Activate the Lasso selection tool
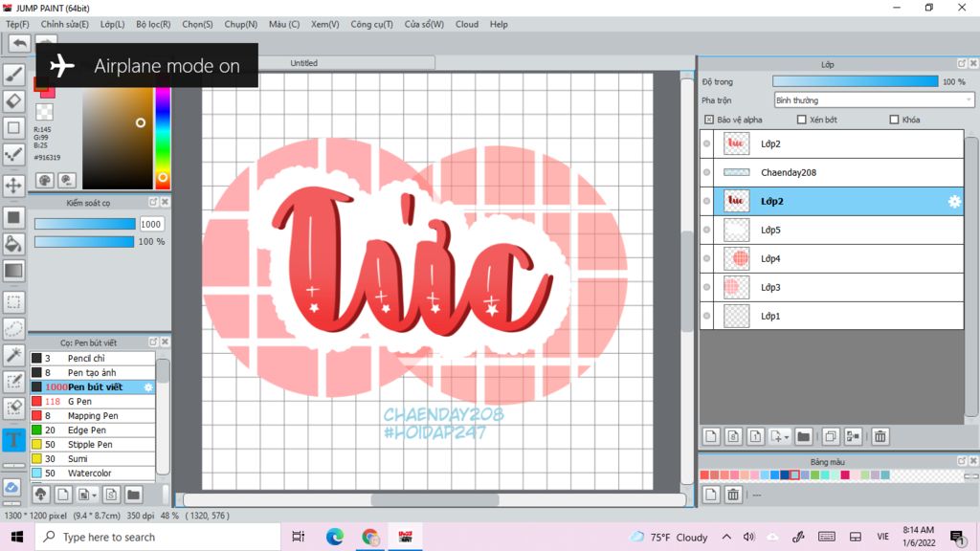Screen dimensions: 980x551 [x=13, y=329]
